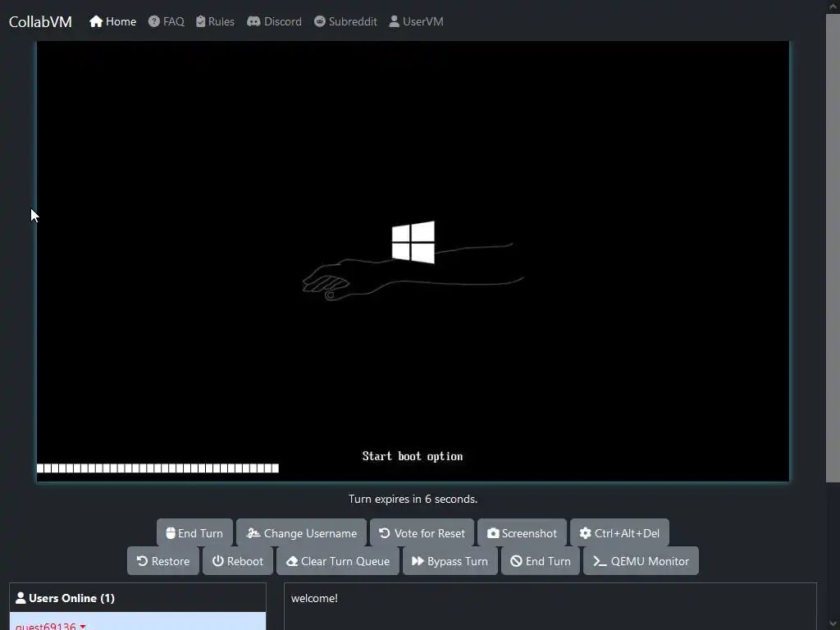The height and width of the screenshot is (630, 840).
Task: Click the "Start boot option" text in VM
Action: click(x=413, y=456)
